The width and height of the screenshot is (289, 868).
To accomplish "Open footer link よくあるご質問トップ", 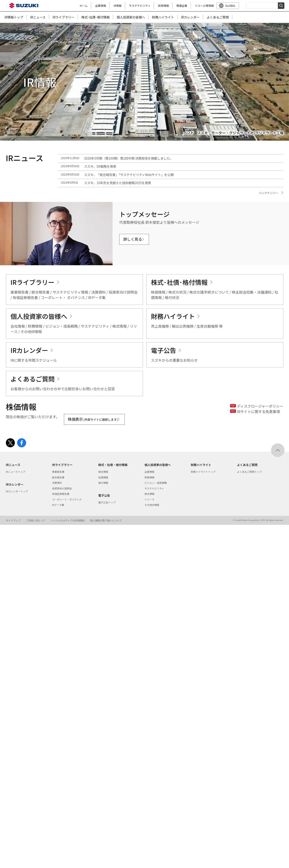I will pos(249,472).
